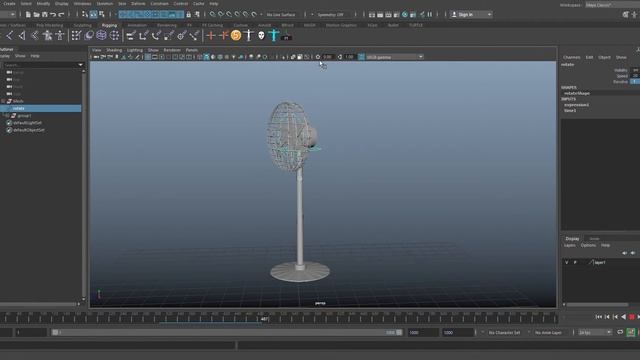Click the Parent Constraint shelf icon

(131, 36)
